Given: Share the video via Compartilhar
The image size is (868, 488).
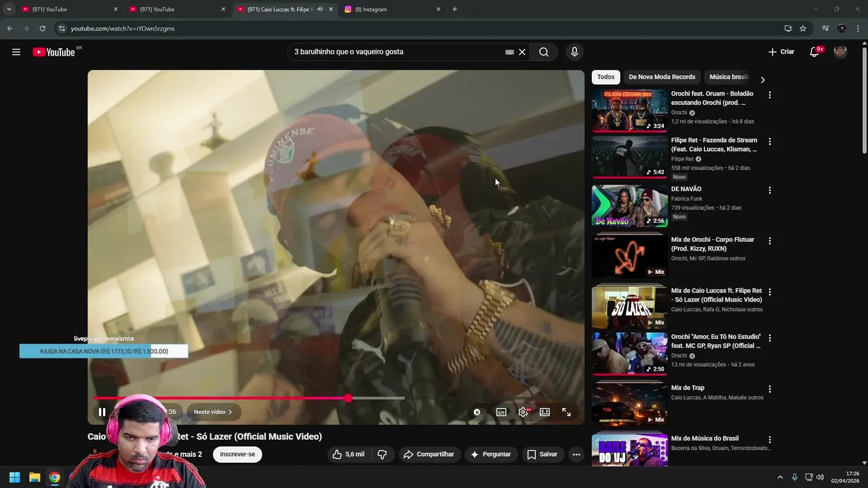Looking at the screenshot, I should (429, 454).
